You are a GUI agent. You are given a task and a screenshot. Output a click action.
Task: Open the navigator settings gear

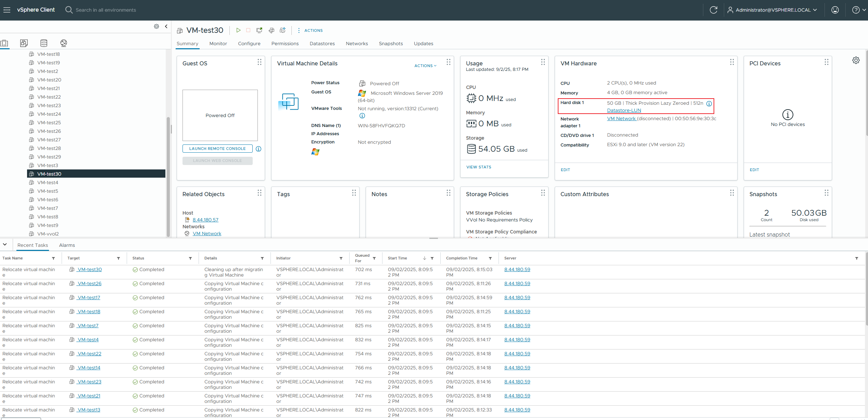pyautogui.click(x=156, y=26)
